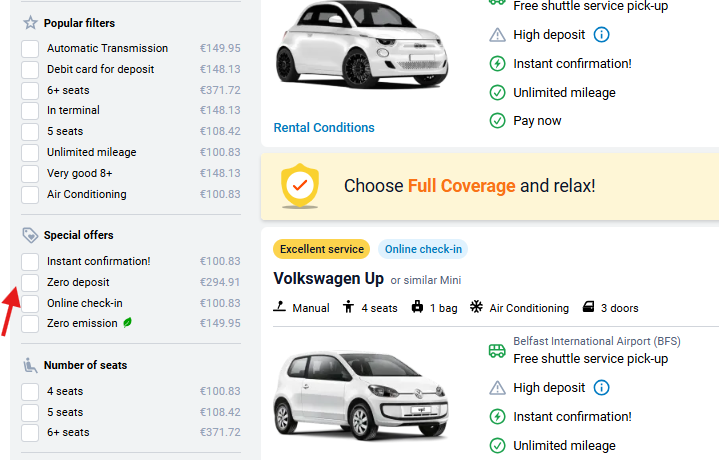Check the Unlimited mileage filter
The width and height of the screenshot is (719, 460).
click(x=30, y=153)
